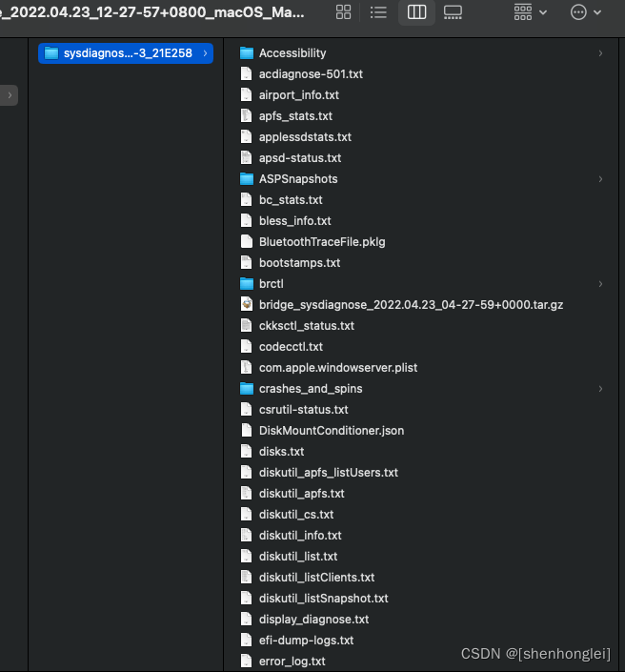Select diskutil_listSnapshot.txt file name
625x672 pixels.
(x=323, y=599)
